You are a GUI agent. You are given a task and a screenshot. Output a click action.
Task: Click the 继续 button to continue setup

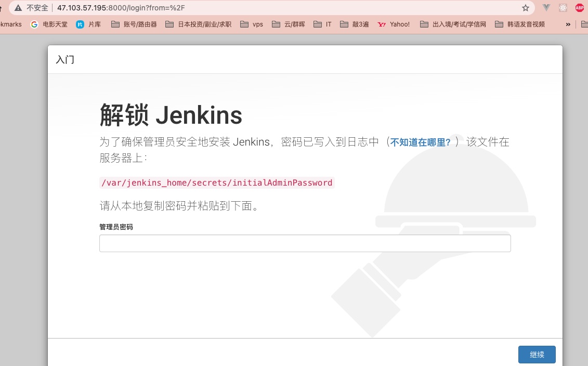pos(537,354)
